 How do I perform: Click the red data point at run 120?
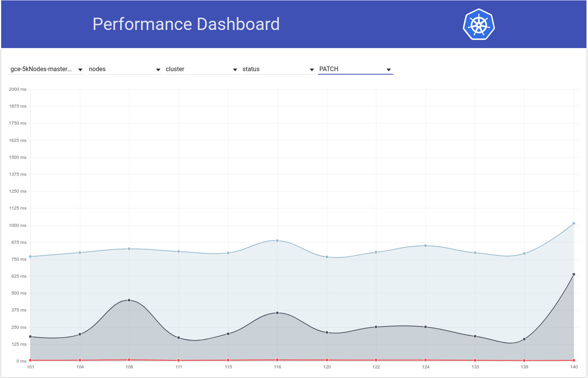click(x=327, y=360)
